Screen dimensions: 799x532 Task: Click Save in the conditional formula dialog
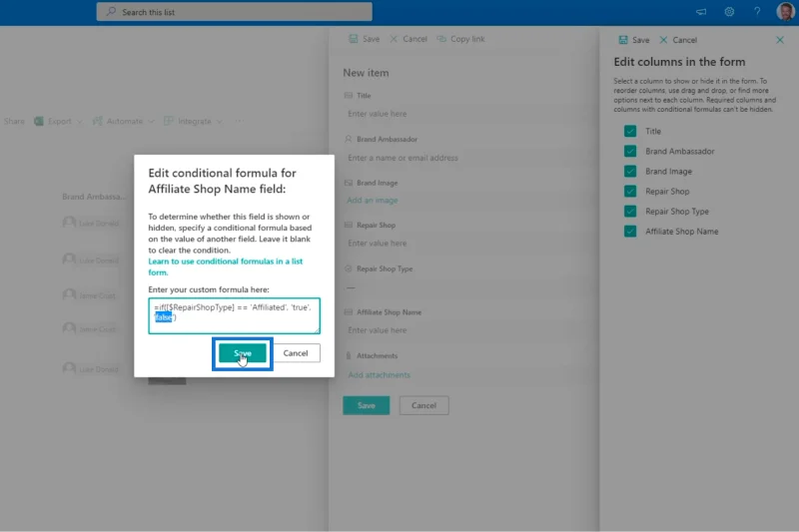coord(242,352)
